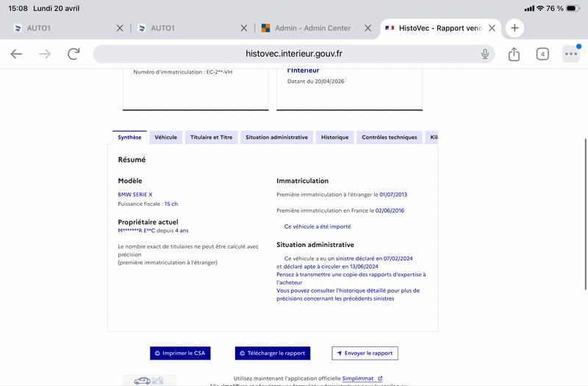Download report with Télécharger le rapport
The image size is (588, 386).
[x=273, y=353]
